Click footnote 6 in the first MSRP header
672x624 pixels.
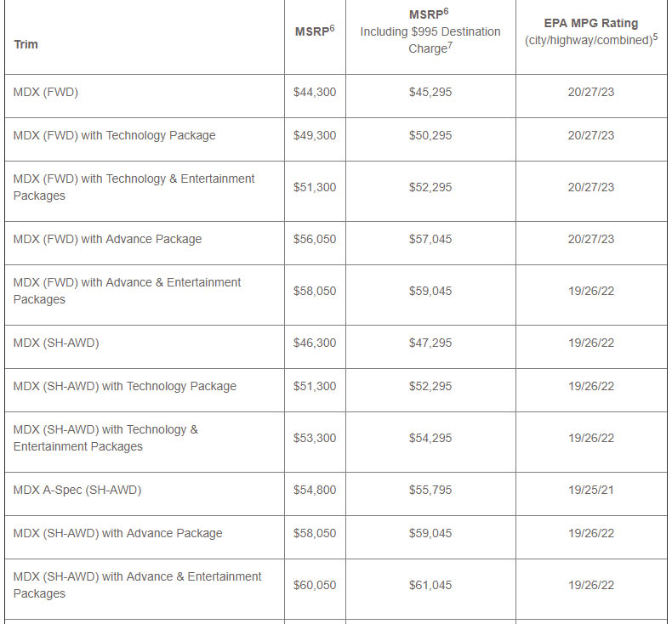point(332,28)
